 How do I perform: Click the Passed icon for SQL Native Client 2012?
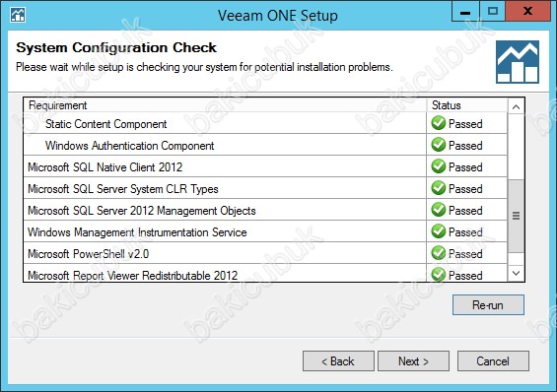[x=439, y=166]
